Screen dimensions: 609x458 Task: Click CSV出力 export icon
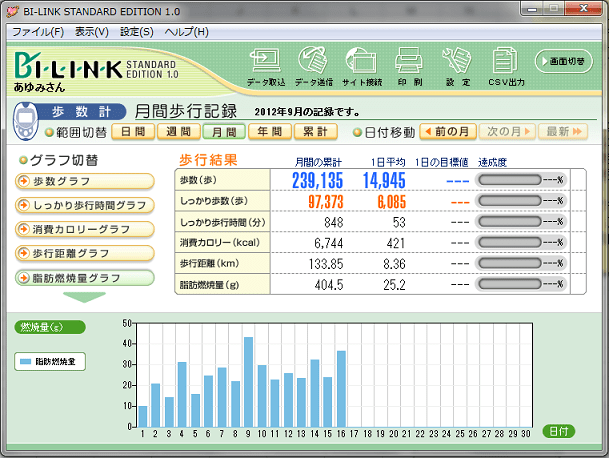pyautogui.click(x=506, y=66)
